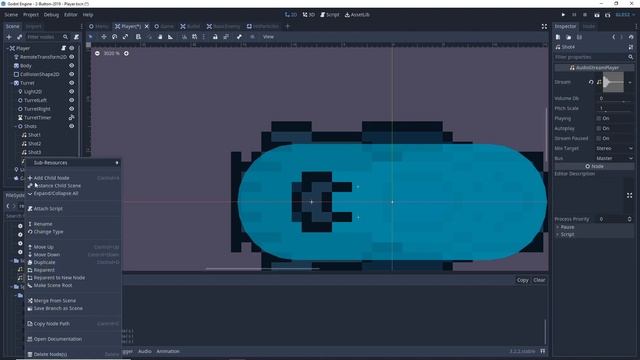Viewport: 640px width, 360px height.
Task: Open the Bus dropdown
Action: [x=614, y=158]
